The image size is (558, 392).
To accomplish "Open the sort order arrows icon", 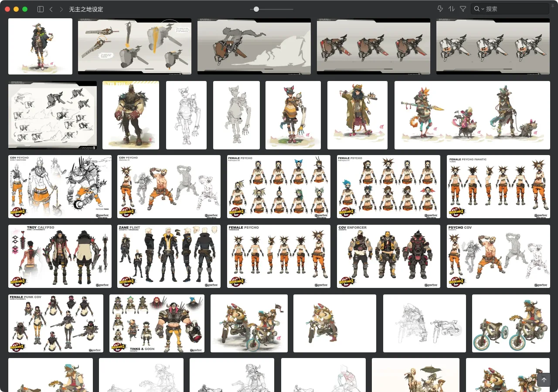I will coord(452,9).
